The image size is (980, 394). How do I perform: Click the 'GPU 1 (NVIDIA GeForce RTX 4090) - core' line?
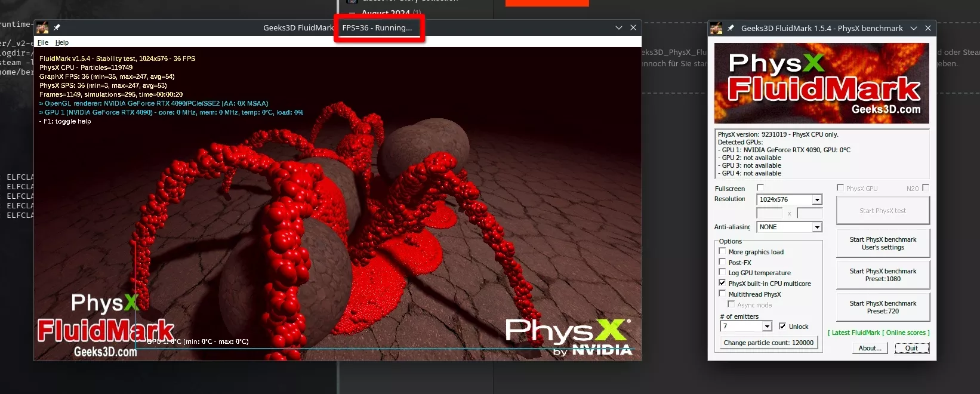pyautogui.click(x=171, y=112)
